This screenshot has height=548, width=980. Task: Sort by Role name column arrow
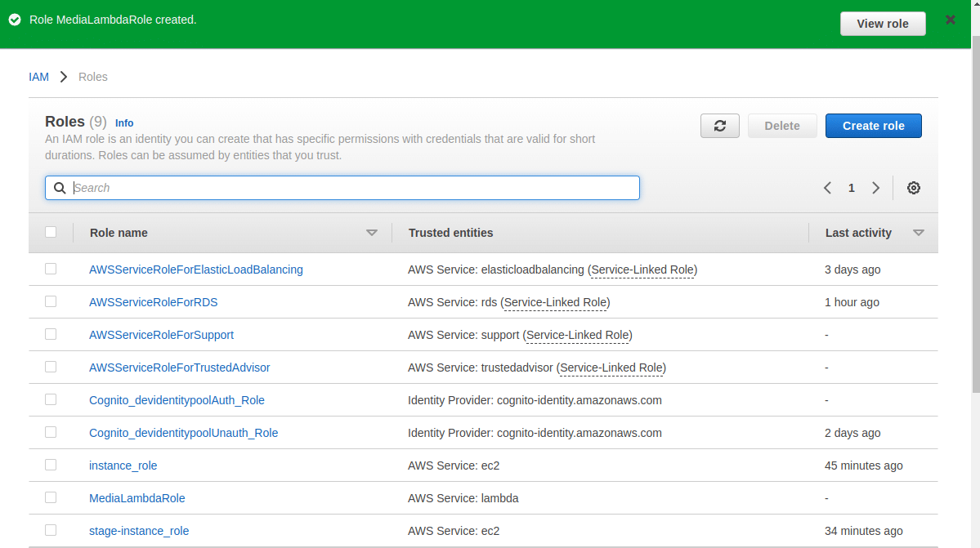click(372, 233)
